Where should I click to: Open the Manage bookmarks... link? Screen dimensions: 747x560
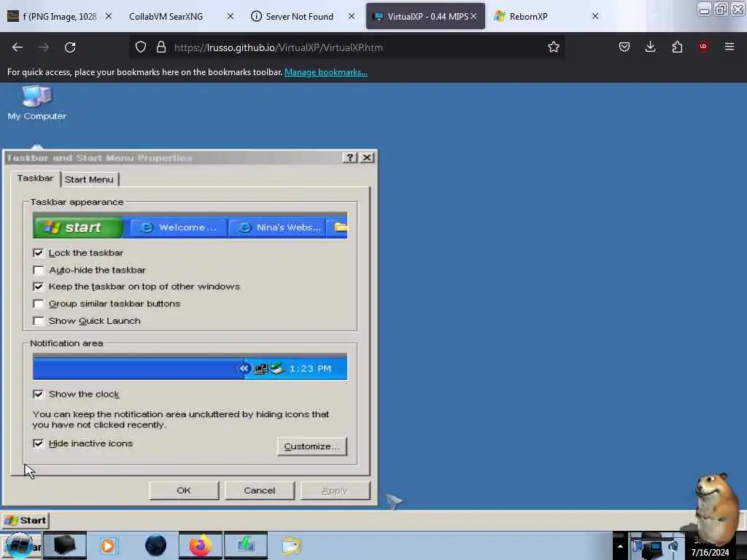tap(326, 72)
